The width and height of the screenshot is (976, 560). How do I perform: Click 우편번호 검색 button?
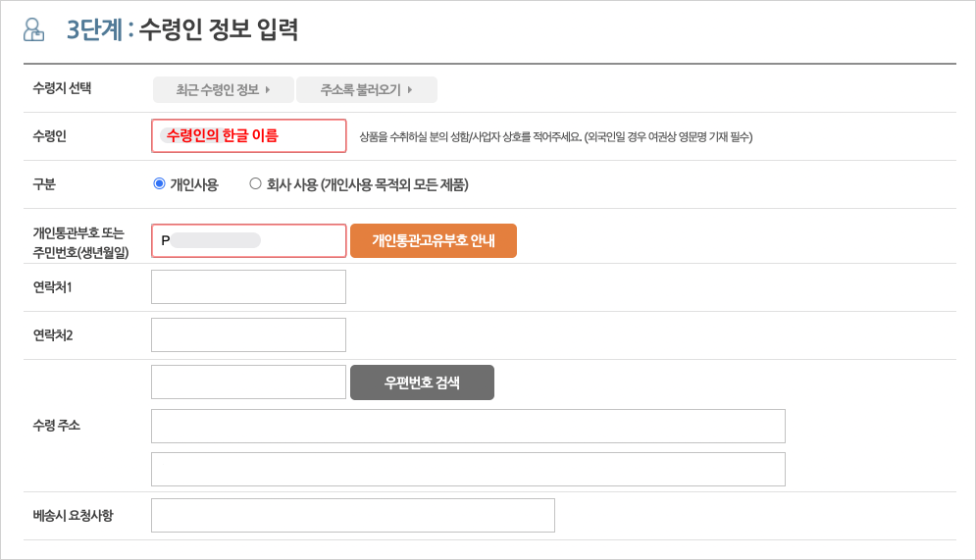422,382
